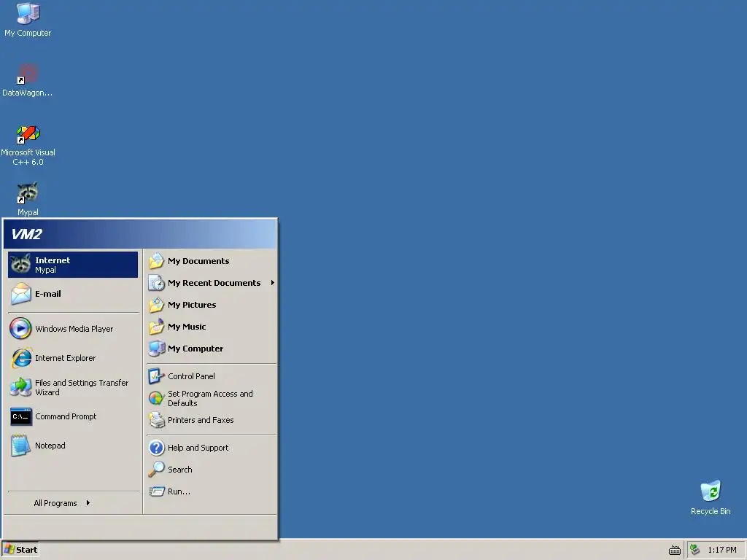Open Search from Start menu
The image size is (747, 560).
point(211,470)
